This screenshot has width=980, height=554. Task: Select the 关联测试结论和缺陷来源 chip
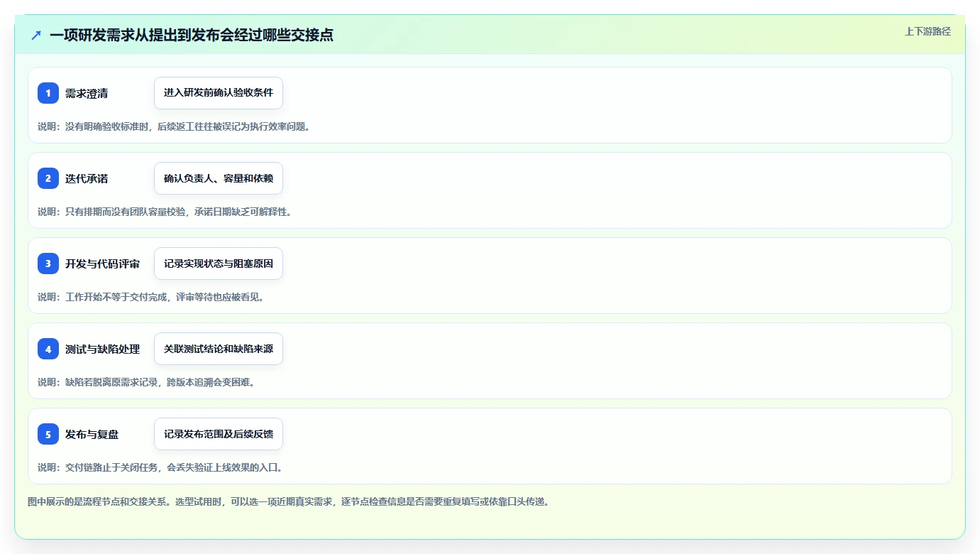[219, 349]
